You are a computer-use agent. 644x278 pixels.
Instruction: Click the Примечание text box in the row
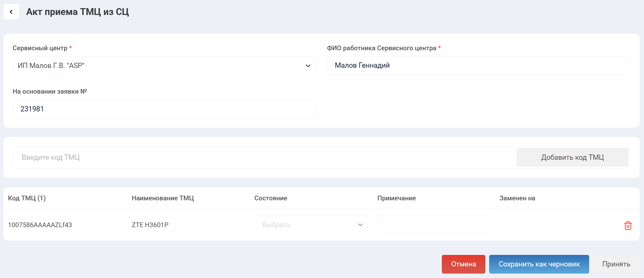coord(433,225)
